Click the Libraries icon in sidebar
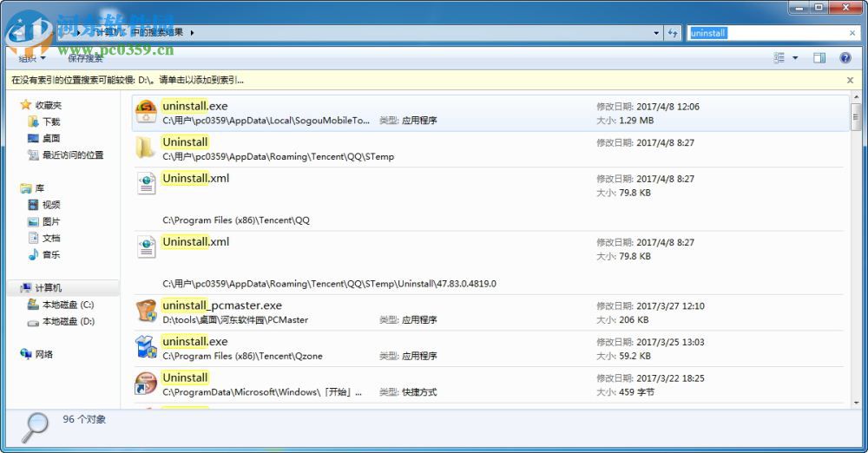Screen dimensions: 868x453 [25, 188]
